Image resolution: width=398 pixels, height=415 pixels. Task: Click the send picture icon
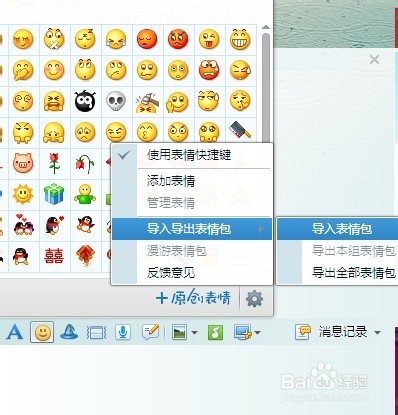click(x=179, y=332)
